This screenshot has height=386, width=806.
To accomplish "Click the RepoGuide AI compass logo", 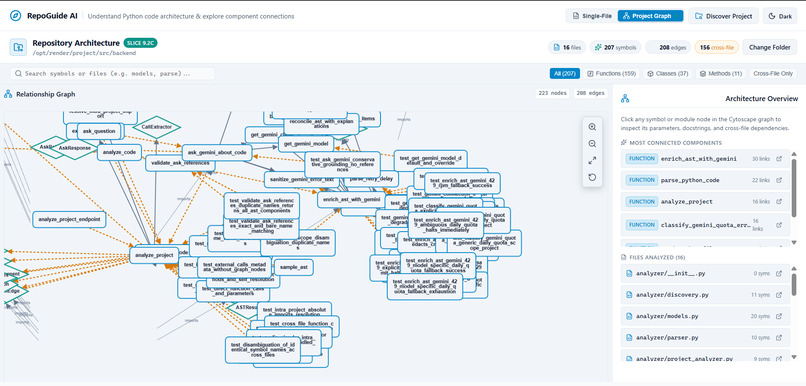I will [15, 16].
